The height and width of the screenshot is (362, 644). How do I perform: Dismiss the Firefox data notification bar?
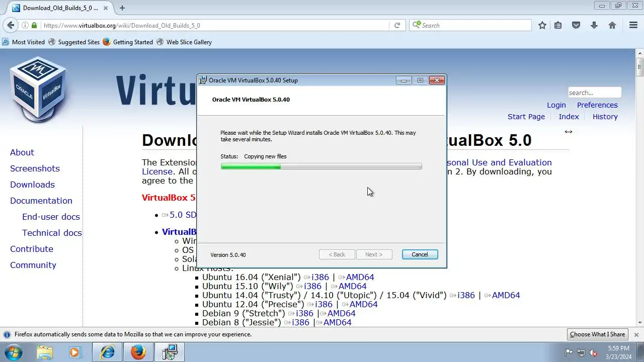tap(636, 334)
